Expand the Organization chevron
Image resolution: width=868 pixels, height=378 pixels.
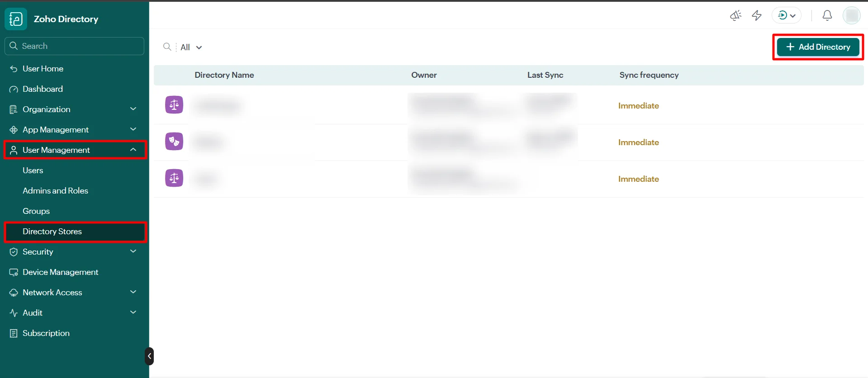(133, 109)
